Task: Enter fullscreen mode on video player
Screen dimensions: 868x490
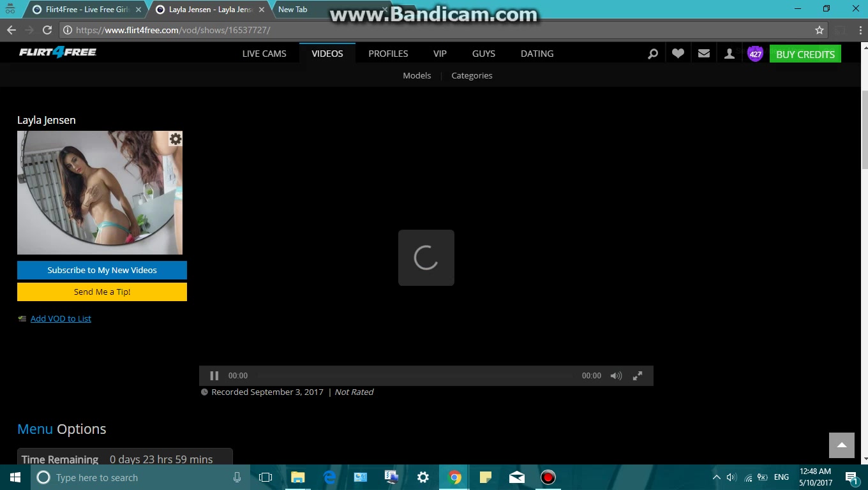Action: tap(637, 376)
